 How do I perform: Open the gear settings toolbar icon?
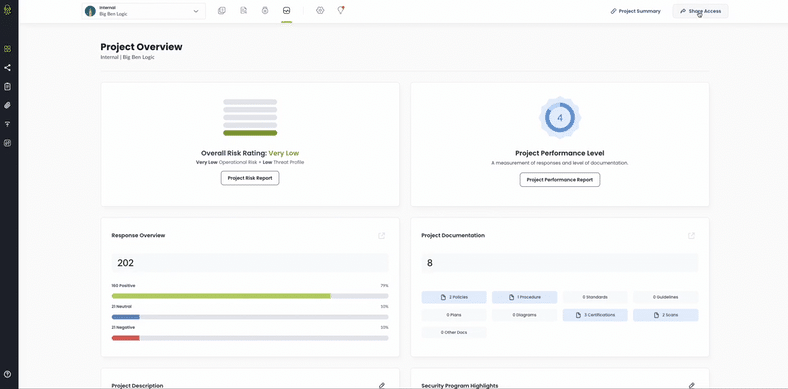point(320,11)
